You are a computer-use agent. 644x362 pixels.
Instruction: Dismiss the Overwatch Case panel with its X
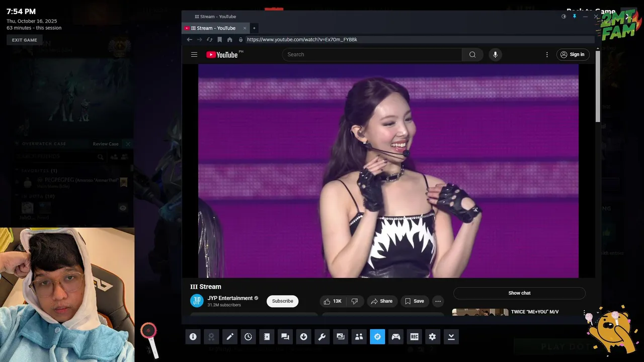point(128,144)
